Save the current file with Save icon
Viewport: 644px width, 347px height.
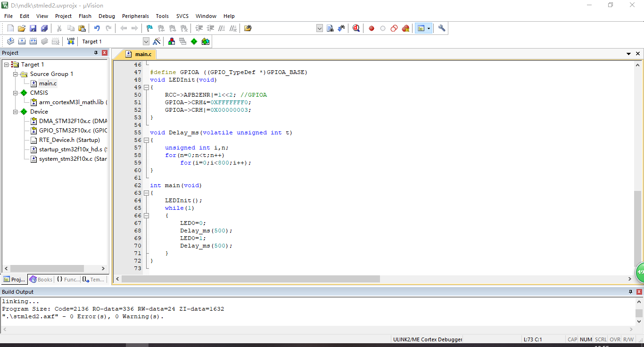[33, 28]
